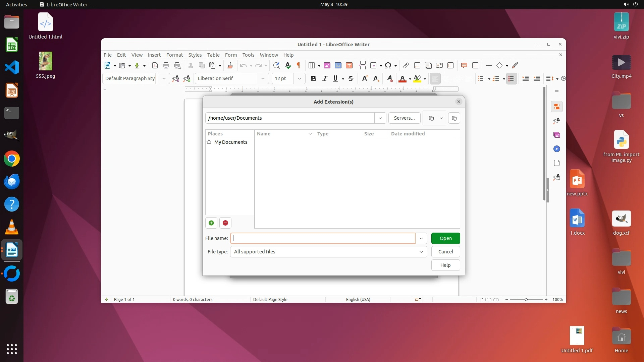Toggle Bold formatting
Screen dimensions: 644x362
tap(313, 78)
